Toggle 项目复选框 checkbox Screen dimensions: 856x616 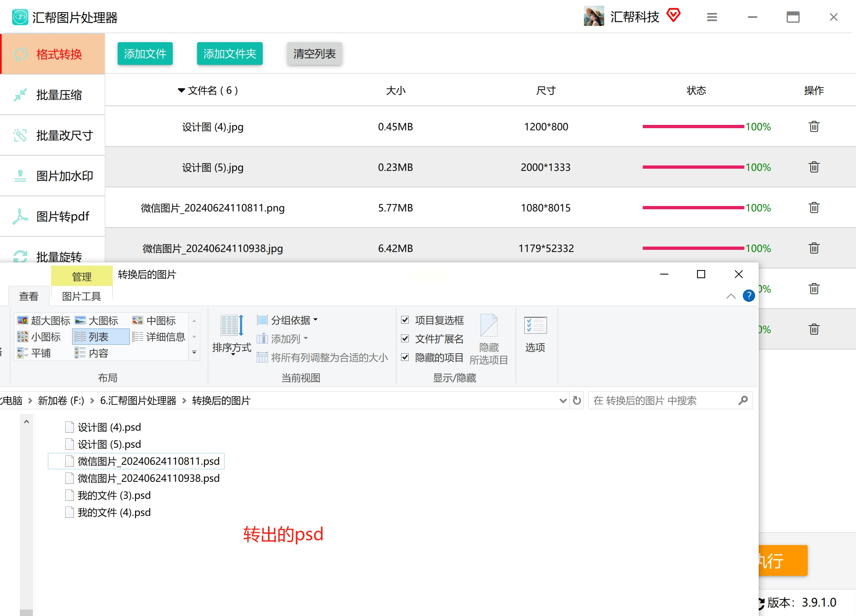pos(405,320)
